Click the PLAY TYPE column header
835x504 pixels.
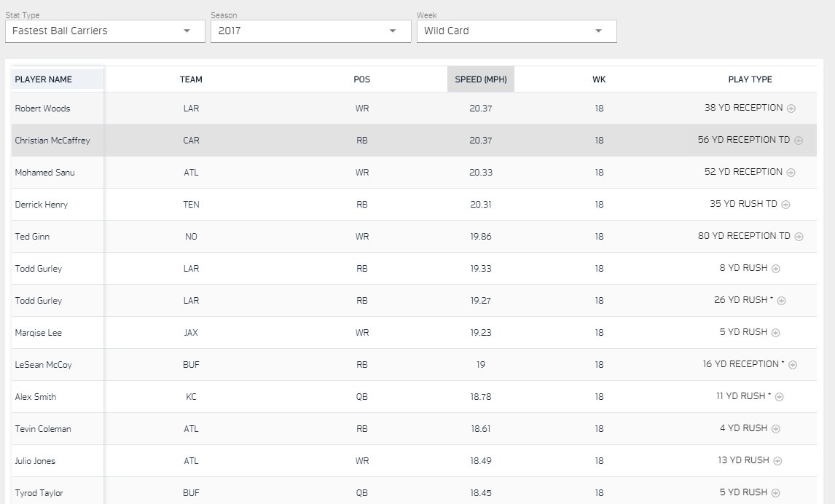pyautogui.click(x=750, y=79)
